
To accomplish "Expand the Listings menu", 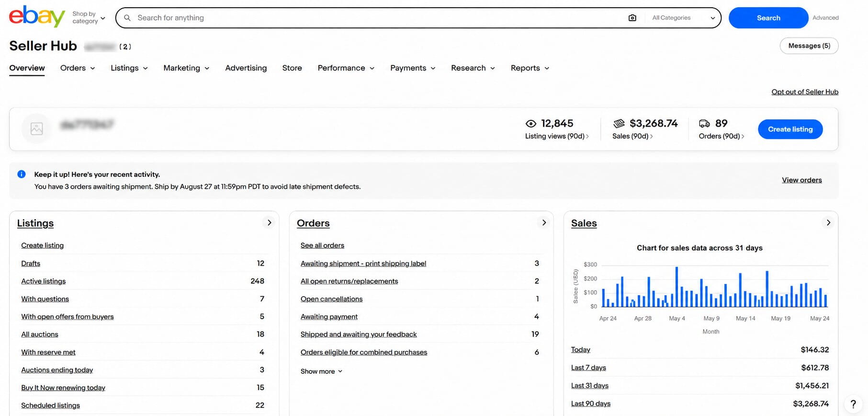I will [129, 68].
